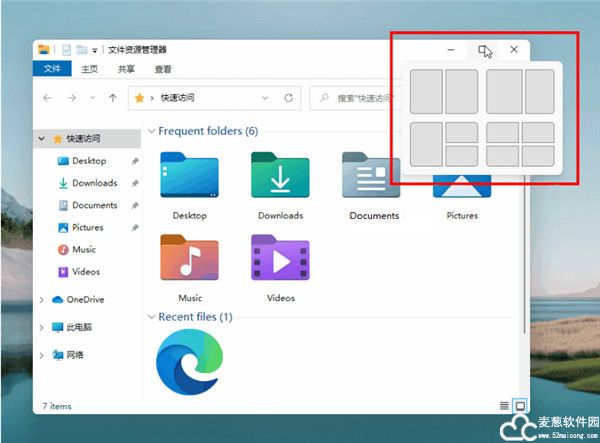
Task: Snap to top-right quadrant of four-grid layout
Action: pos(538,132)
